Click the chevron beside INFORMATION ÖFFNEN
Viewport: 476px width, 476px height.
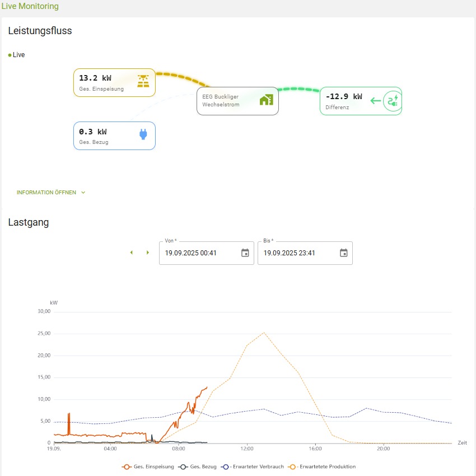(x=83, y=192)
